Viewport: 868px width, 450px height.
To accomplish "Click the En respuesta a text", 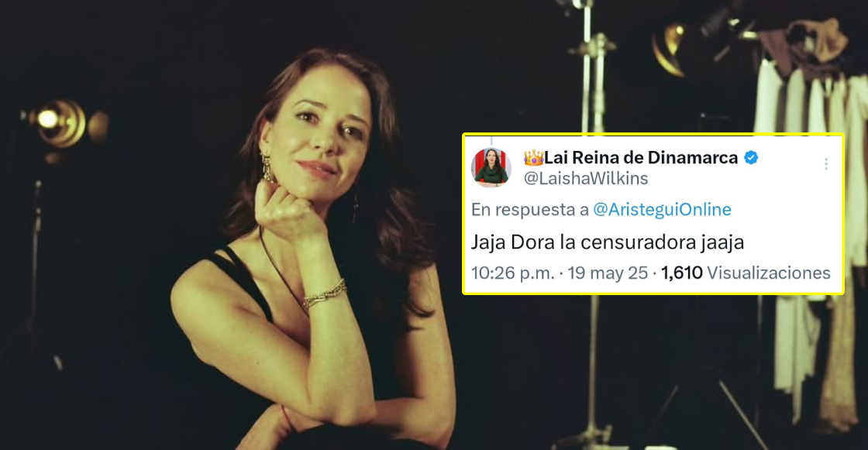I will [x=530, y=209].
